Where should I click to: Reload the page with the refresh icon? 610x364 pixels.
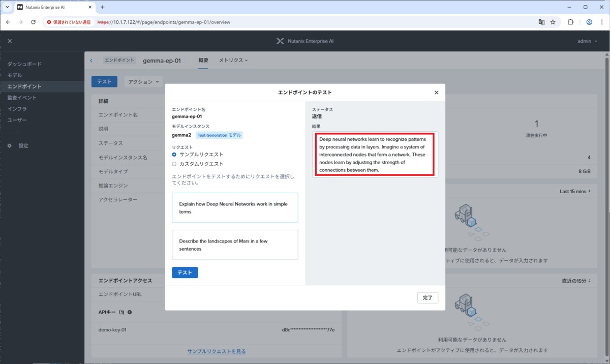coord(34,22)
